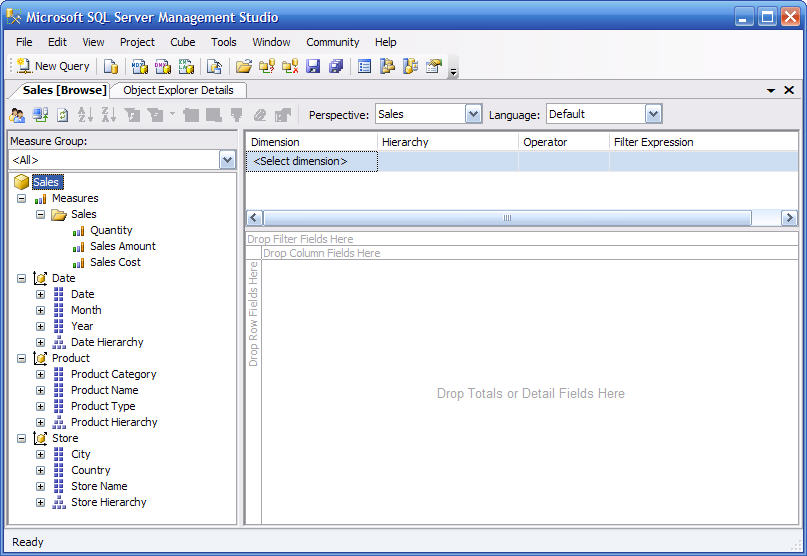Viewport: 807px width, 556px height.
Task: Open the Community menu
Action: tap(332, 42)
